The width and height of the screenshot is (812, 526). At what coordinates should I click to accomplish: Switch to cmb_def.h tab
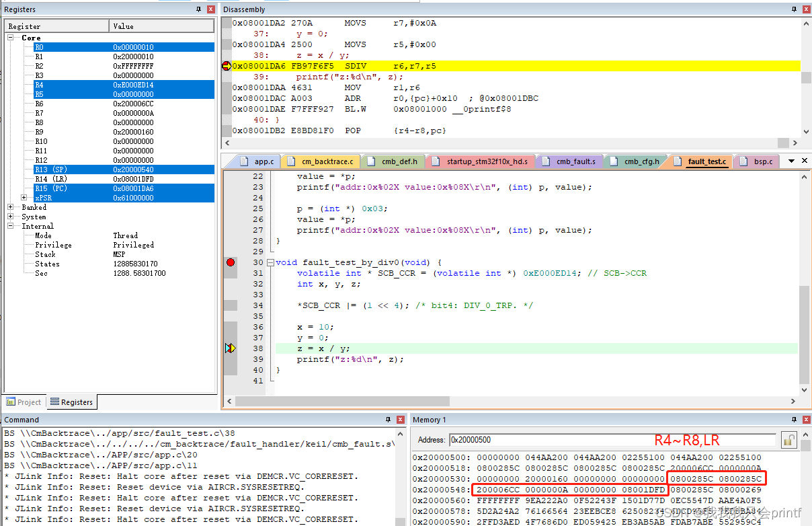(x=394, y=161)
